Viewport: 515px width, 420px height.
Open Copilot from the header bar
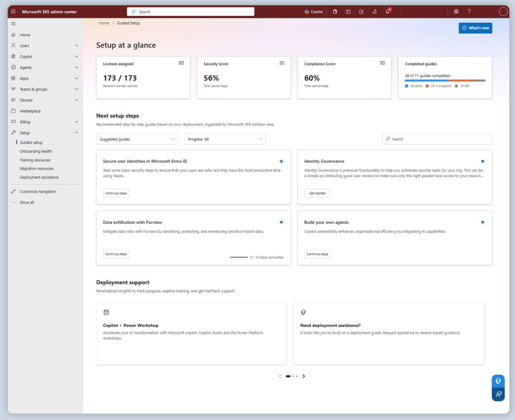(x=314, y=12)
